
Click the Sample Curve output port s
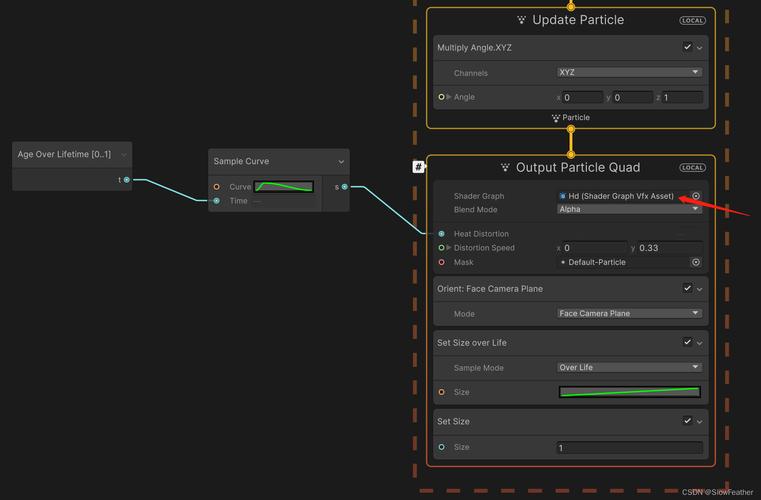click(345, 187)
